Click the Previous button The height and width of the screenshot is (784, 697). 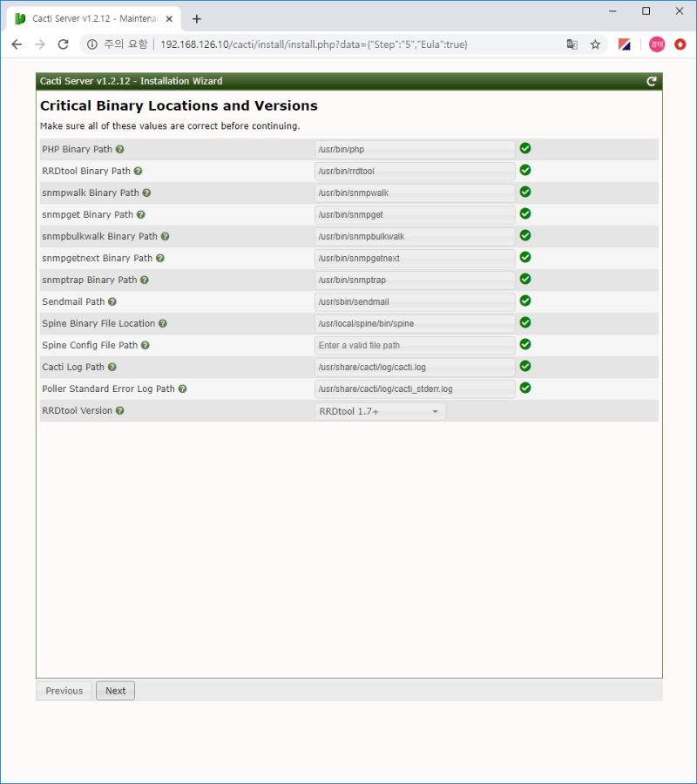64,691
